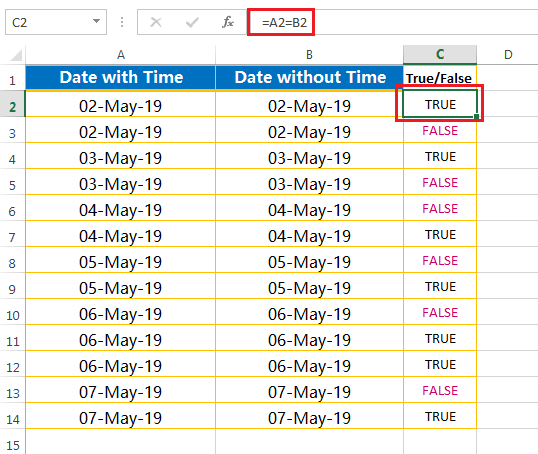The image size is (538, 454).
Task: Select column B header
Action: 309,55
